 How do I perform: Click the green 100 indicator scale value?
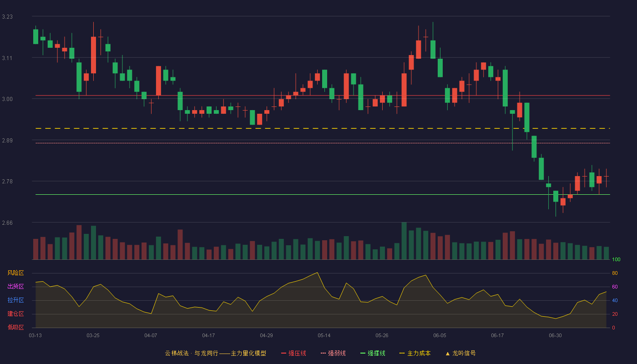pyautogui.click(x=616, y=259)
